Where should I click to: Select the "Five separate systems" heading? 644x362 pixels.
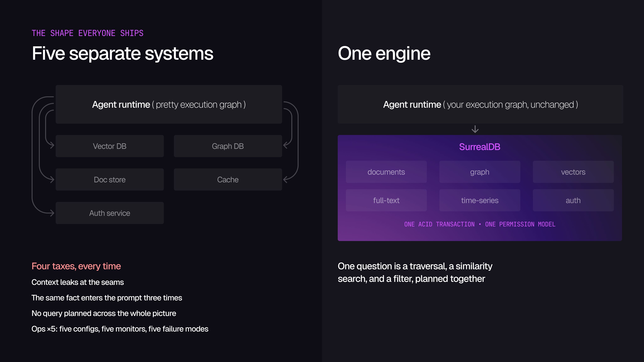pyautogui.click(x=122, y=54)
